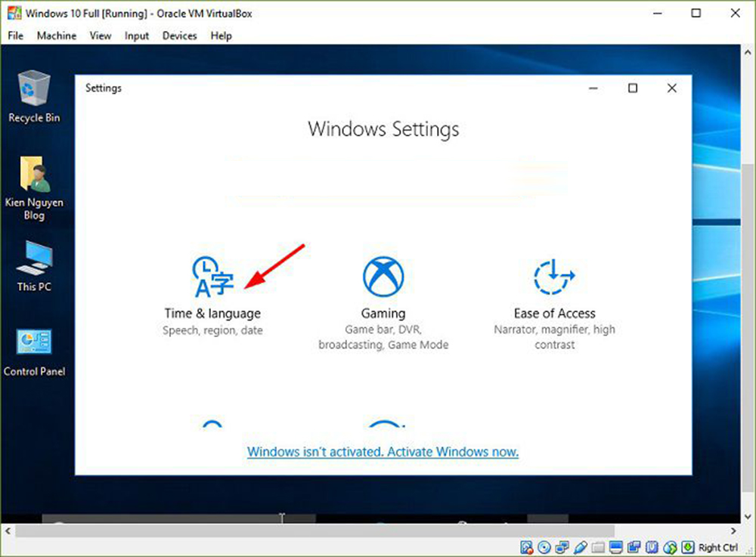Open the Time & language settings icon
756x557 pixels.
click(x=212, y=276)
